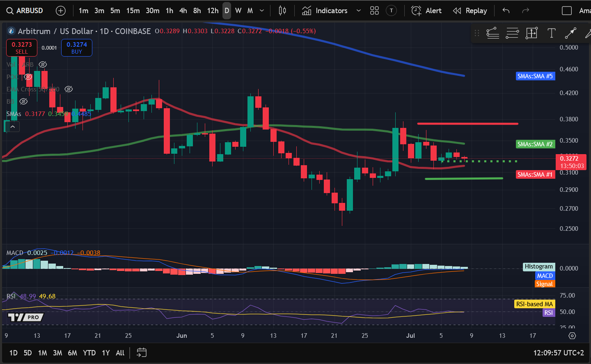Show the hidden Vol ARB indicator
591x364 pixels.
coord(43,65)
